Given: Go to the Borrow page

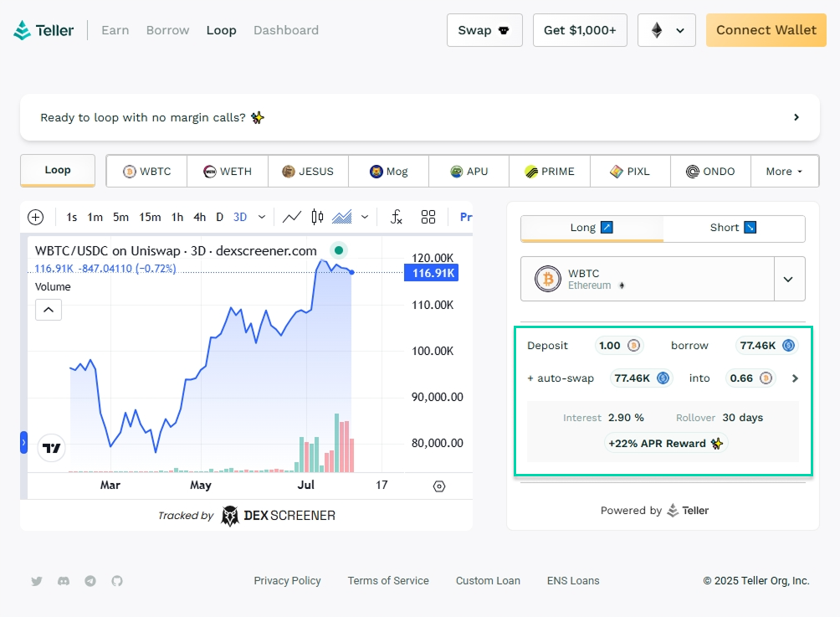Looking at the screenshot, I should (167, 30).
